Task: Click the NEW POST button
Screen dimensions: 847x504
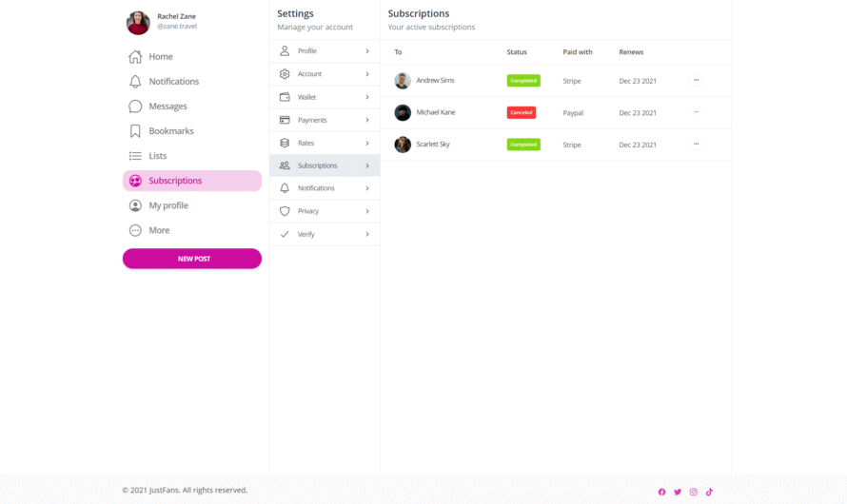Action: [x=191, y=259]
